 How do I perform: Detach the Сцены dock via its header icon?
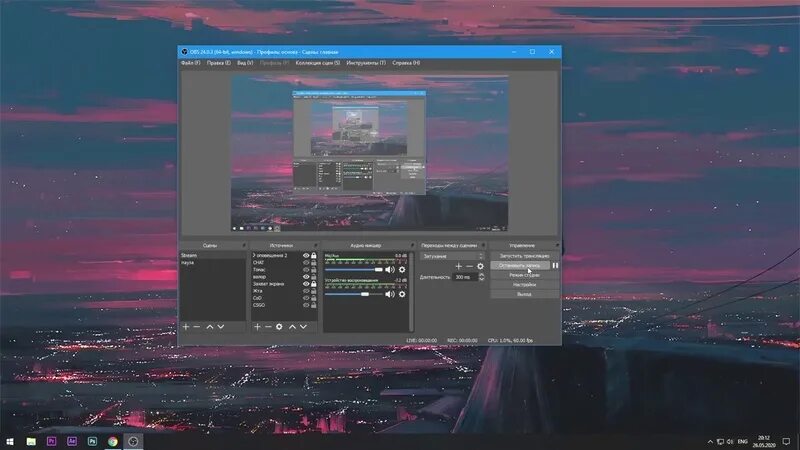point(244,245)
